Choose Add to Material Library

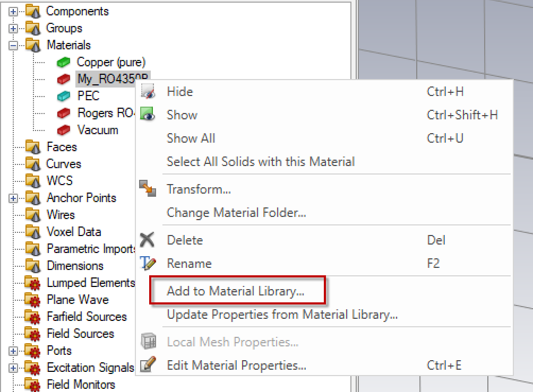(x=235, y=291)
